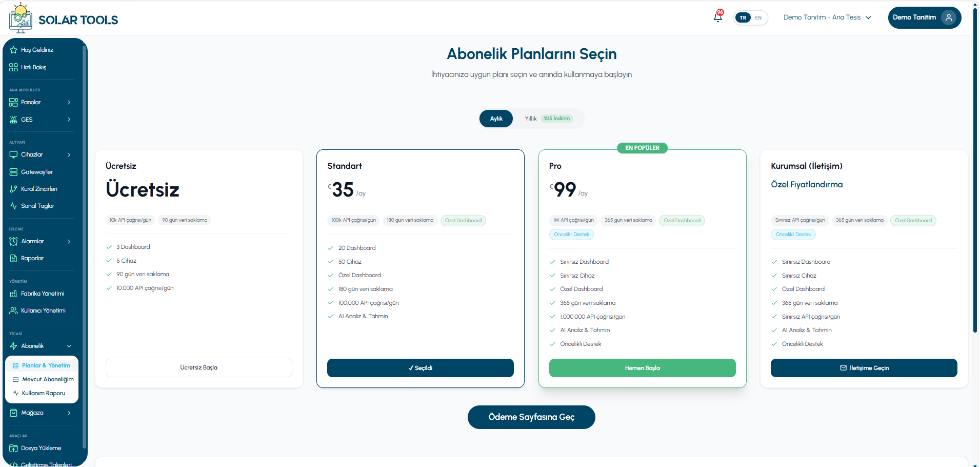980x467 pixels.
Task: Click the Seçildi button on Standart plan
Action: tap(421, 368)
